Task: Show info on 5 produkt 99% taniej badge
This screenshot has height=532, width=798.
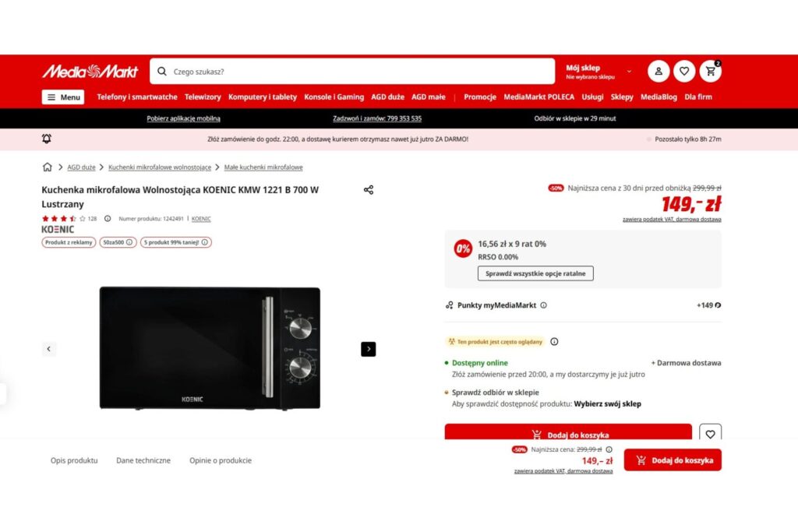Action: click(x=205, y=242)
